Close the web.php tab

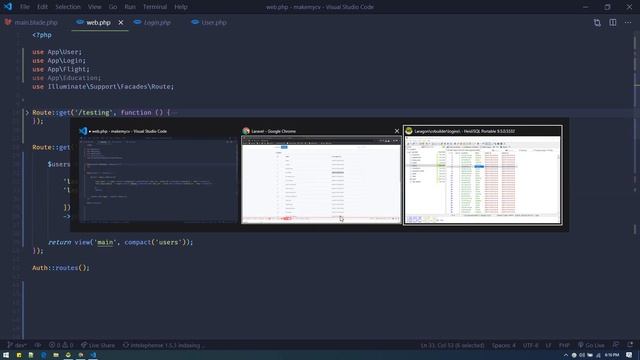120,22
